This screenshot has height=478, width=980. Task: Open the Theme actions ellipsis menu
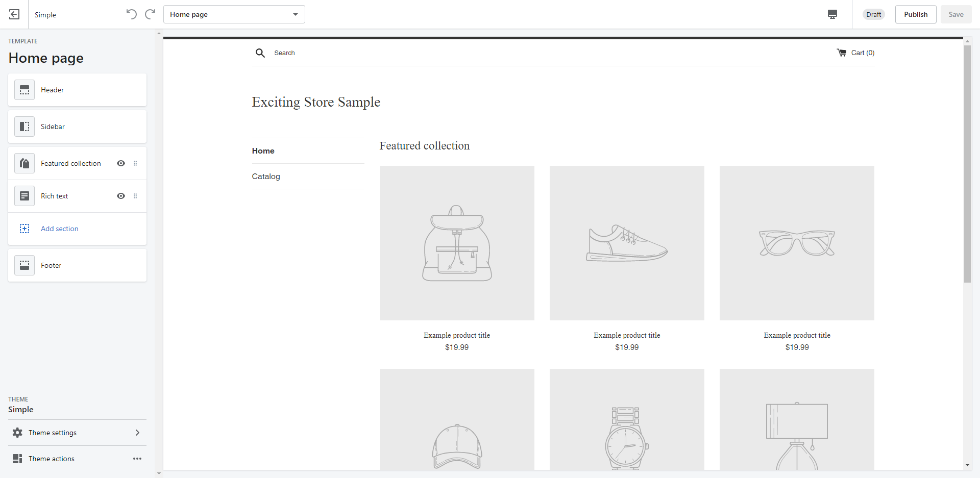[x=137, y=458]
